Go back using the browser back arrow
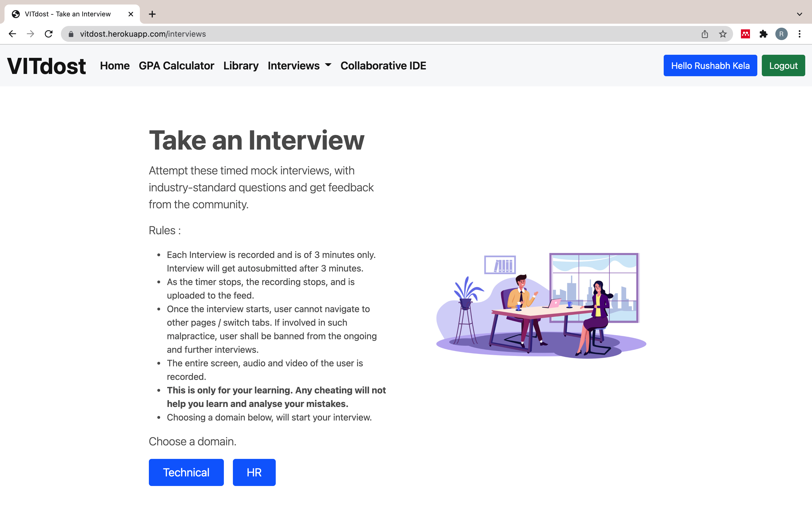 pyautogui.click(x=12, y=34)
